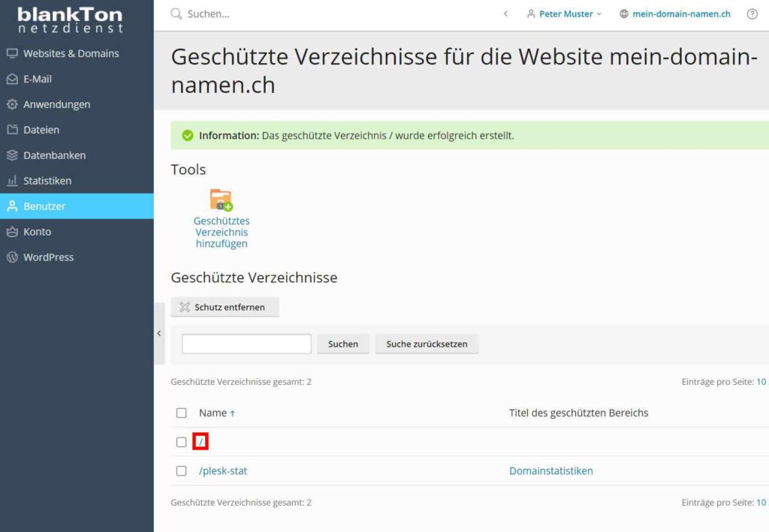769x532 pixels.
Task: Click the help question mark icon
Action: tap(752, 14)
